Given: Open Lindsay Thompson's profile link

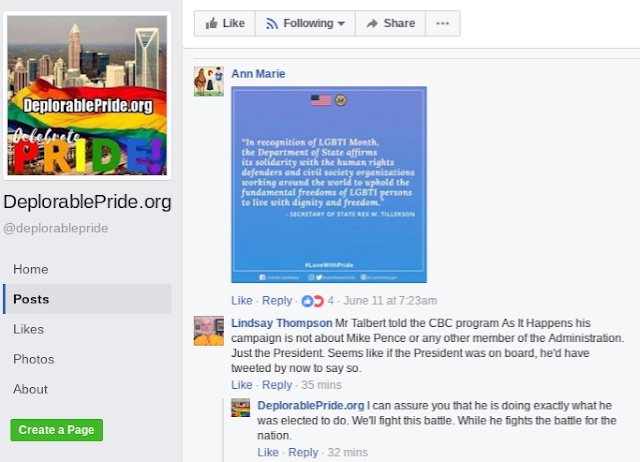Looking at the screenshot, I should (x=282, y=323).
